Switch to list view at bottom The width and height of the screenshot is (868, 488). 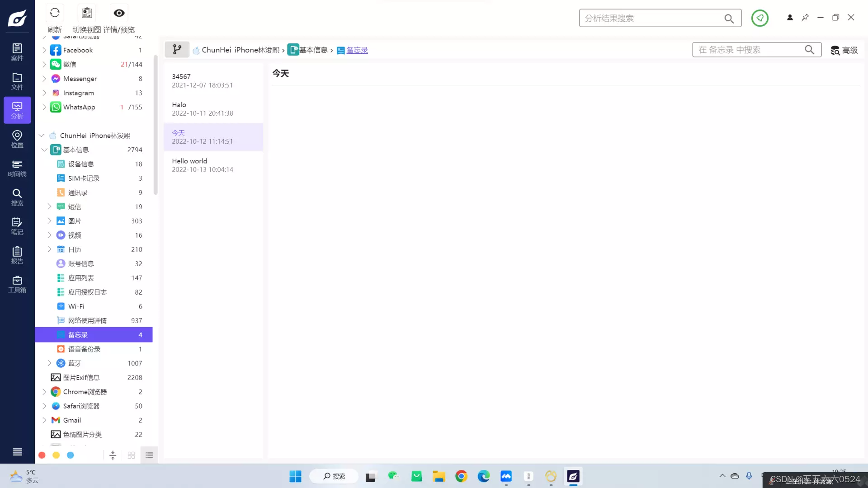[x=149, y=455]
